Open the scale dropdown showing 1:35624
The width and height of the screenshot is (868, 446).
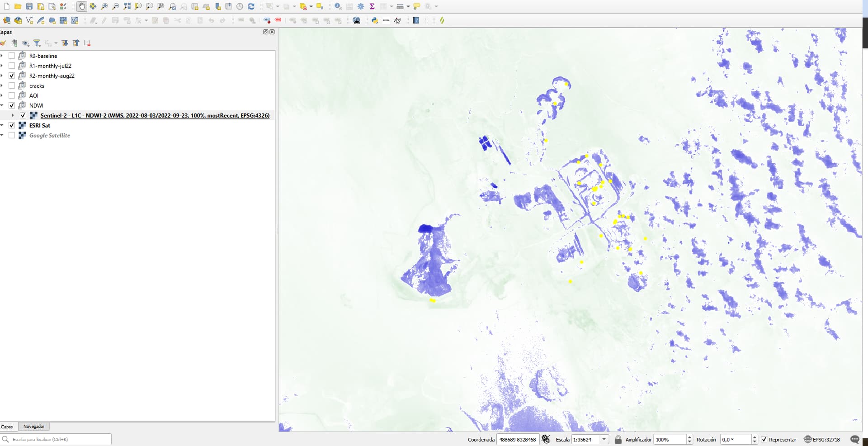[x=604, y=439]
